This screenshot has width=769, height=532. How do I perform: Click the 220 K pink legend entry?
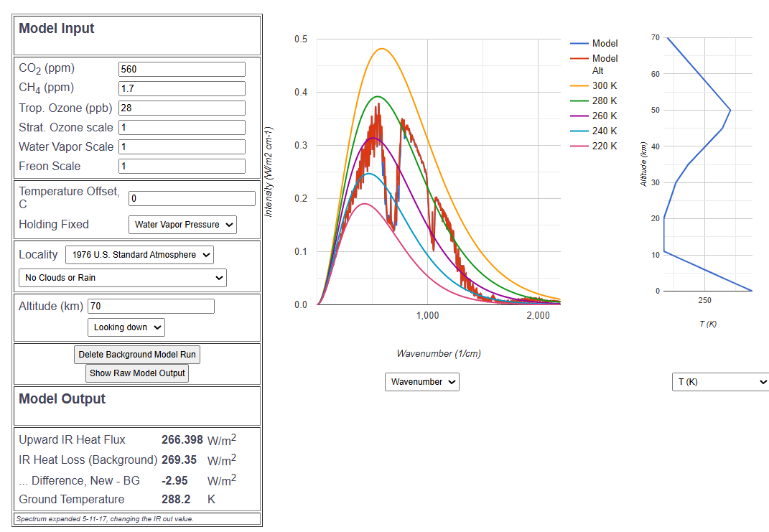tap(594, 146)
